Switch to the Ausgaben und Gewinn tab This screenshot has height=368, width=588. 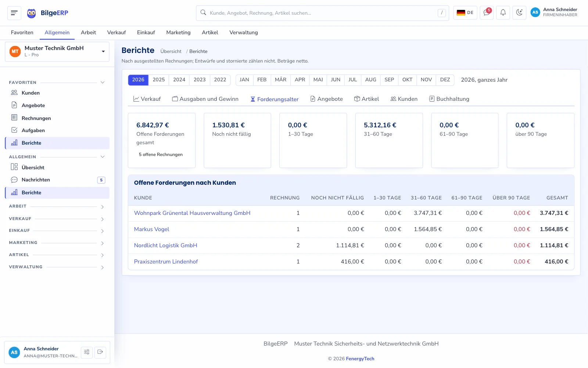205,99
